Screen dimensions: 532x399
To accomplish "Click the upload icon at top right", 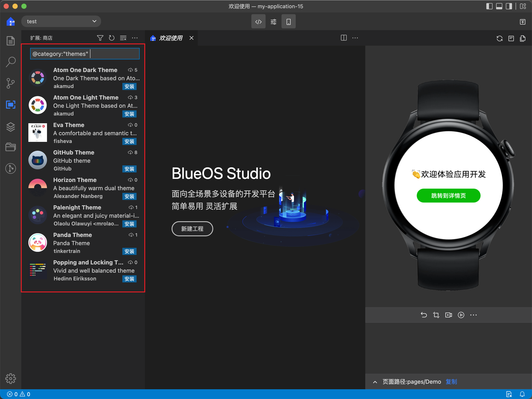I will click(x=523, y=22).
